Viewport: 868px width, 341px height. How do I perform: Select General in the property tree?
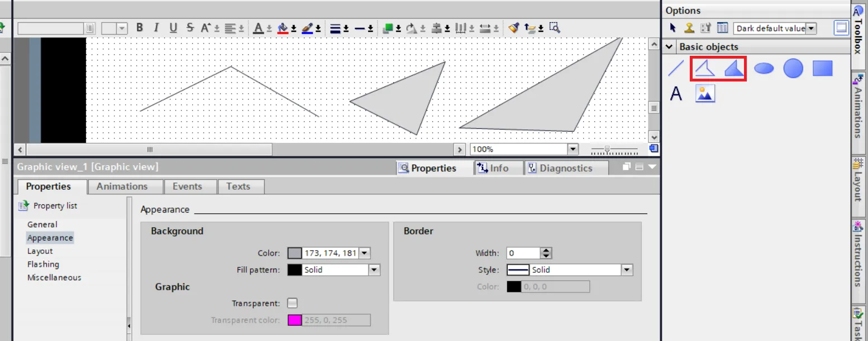click(x=42, y=224)
